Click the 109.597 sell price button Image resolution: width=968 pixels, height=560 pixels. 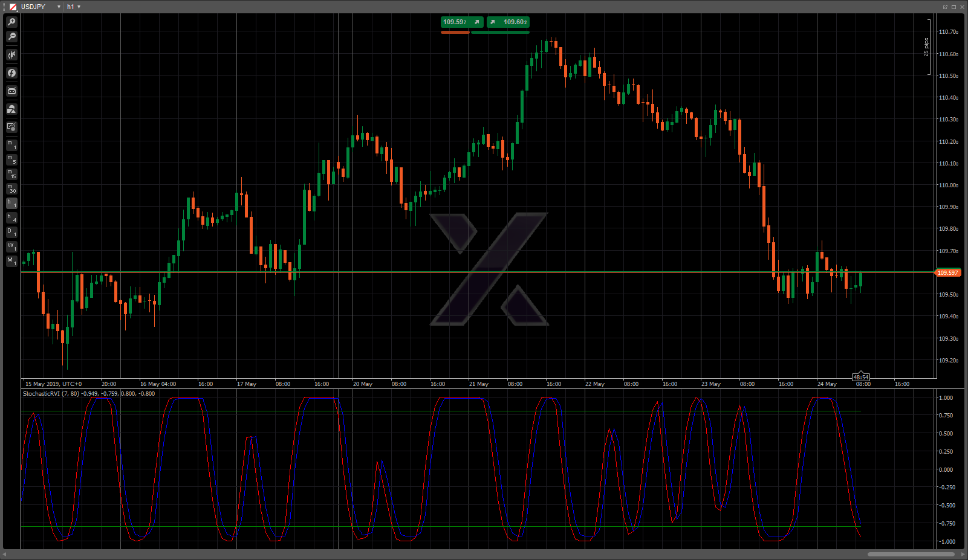(x=461, y=22)
